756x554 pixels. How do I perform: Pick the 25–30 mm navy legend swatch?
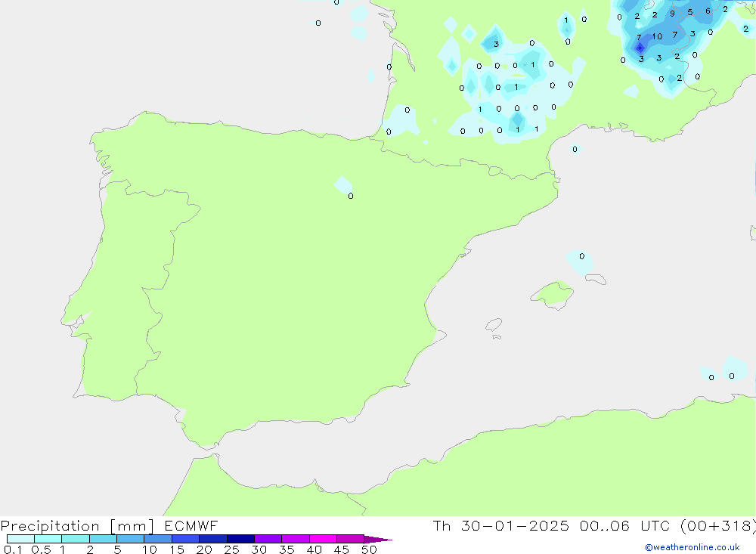coord(240,539)
